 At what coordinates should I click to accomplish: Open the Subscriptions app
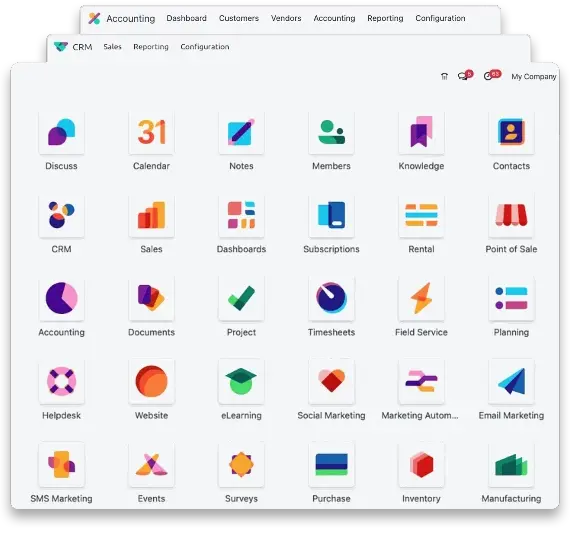tap(331, 216)
